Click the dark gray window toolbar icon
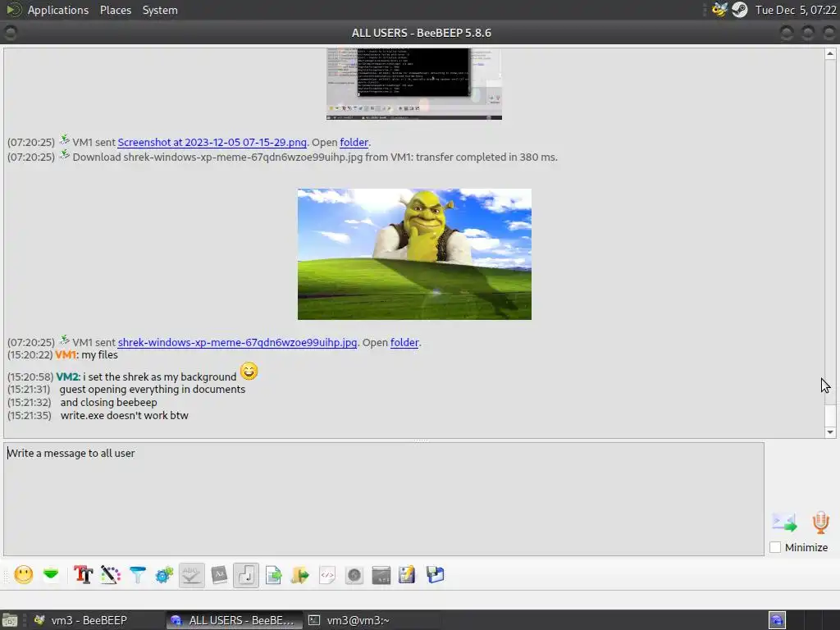840x630 pixels. (x=381, y=575)
